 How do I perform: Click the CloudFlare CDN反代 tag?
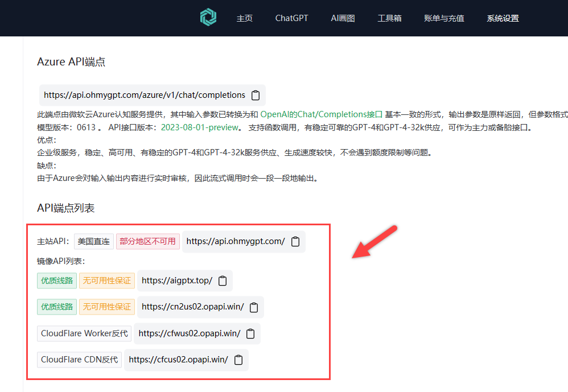[x=79, y=360]
